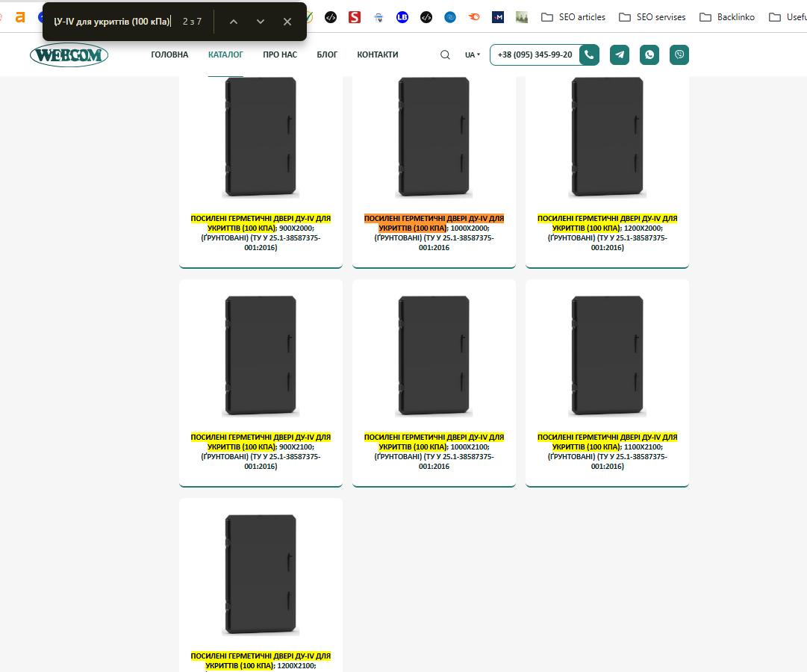807x672 pixels.
Task: Open the КАТАЛОГ menu item
Action: tap(225, 55)
